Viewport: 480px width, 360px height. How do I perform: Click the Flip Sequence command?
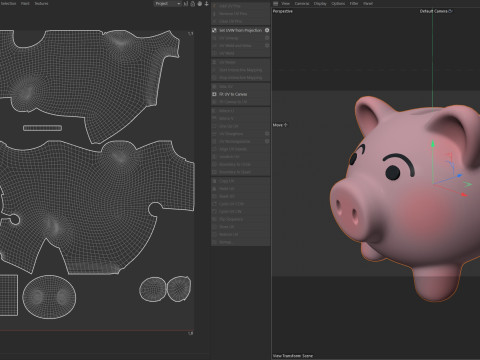pos(228,219)
